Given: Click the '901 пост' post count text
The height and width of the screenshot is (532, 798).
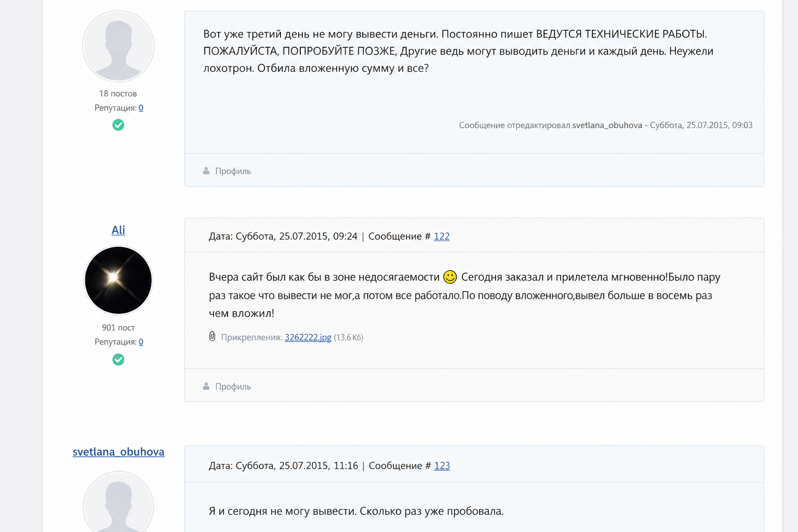Looking at the screenshot, I should [118, 328].
